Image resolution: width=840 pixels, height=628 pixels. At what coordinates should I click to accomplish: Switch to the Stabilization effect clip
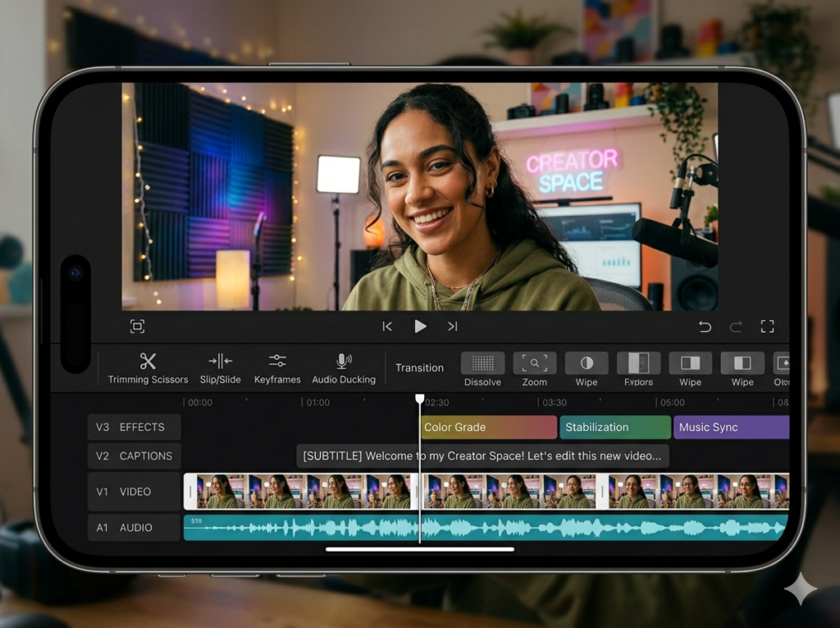(x=614, y=427)
